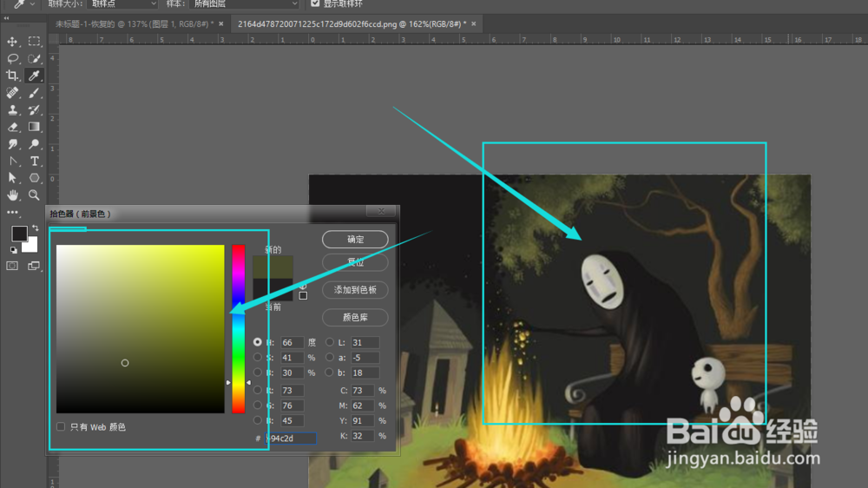Select the R red radio button
This screenshot has height=488, width=868.
tap(258, 390)
